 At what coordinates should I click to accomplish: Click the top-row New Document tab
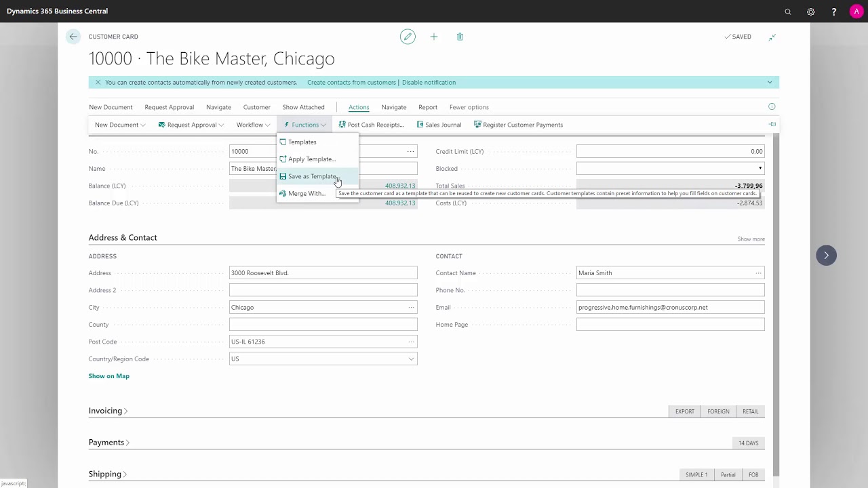click(111, 107)
